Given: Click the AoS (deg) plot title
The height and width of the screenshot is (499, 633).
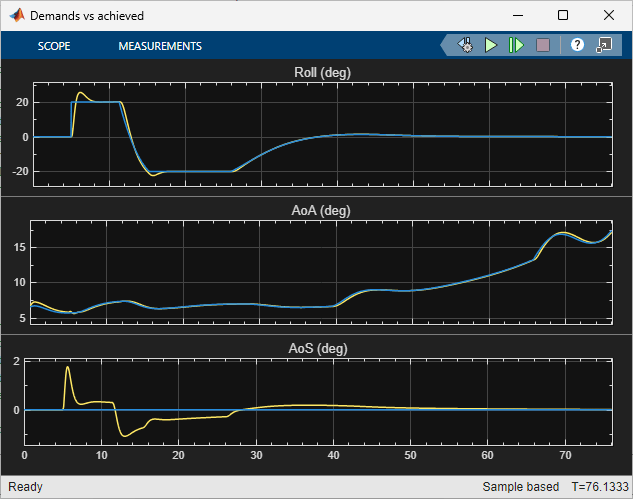Looking at the screenshot, I should click(x=316, y=348).
